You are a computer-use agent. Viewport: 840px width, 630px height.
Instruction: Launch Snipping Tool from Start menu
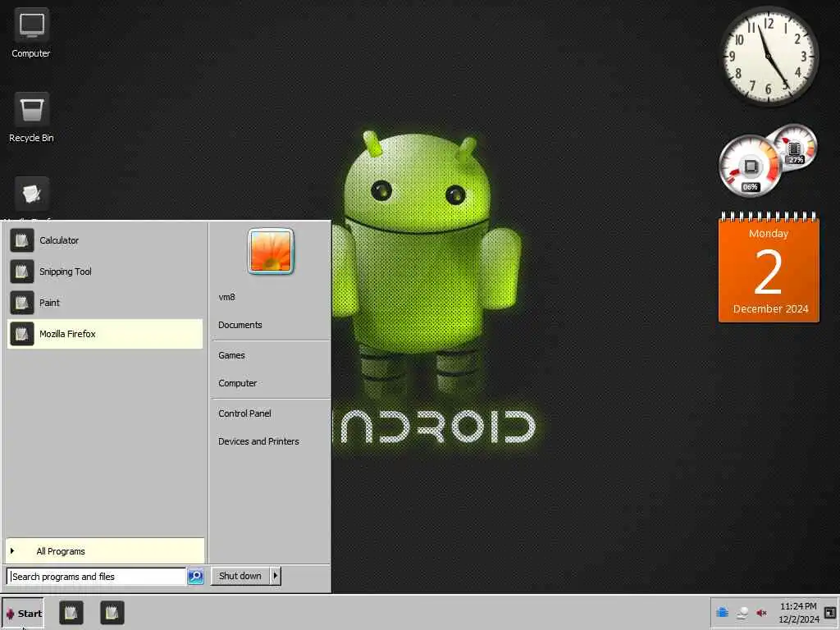(105, 272)
